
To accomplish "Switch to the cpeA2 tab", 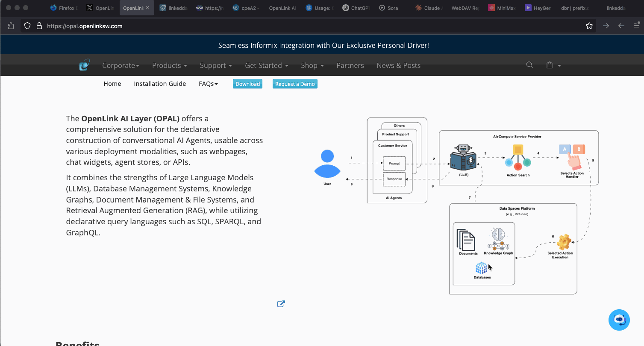I will 246,8.
